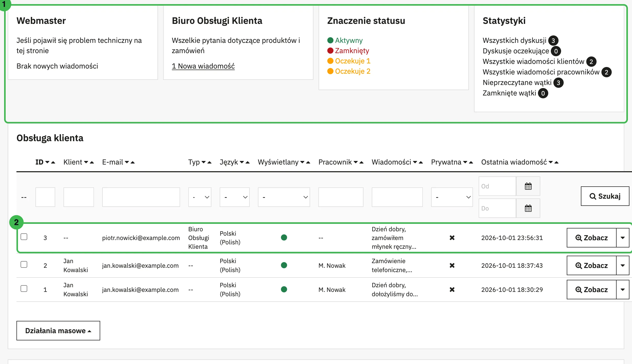This screenshot has height=364, width=632.
Task: Click Zobacz for piotr.nowicki thread
Action: click(592, 238)
